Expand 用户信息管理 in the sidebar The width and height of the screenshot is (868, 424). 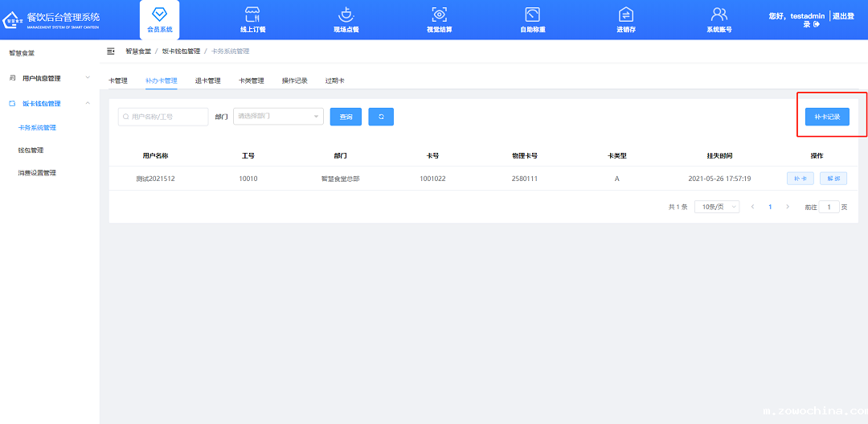(48, 78)
